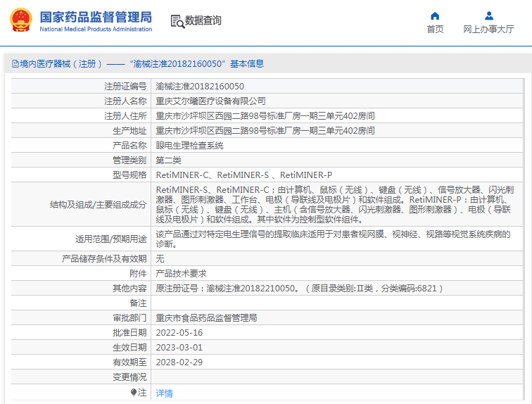
Task: Click the 国家药品监督管理局 site title
Action: [95, 16]
